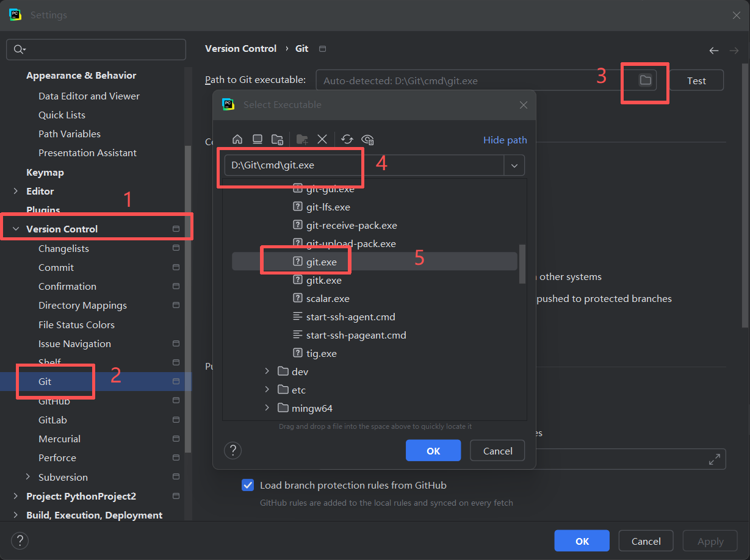Refresh the file tree in Select Executable
Viewport: 750px width, 560px height.
[347, 139]
